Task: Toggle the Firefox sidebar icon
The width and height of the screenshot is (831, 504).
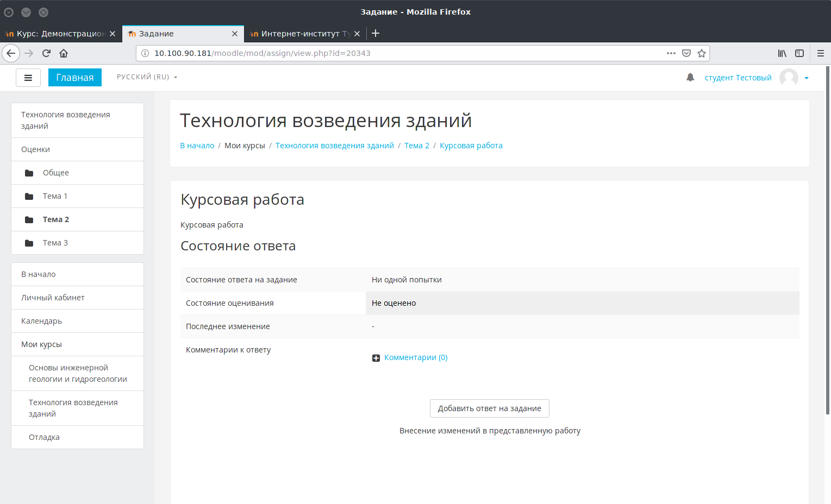Action: tap(799, 53)
